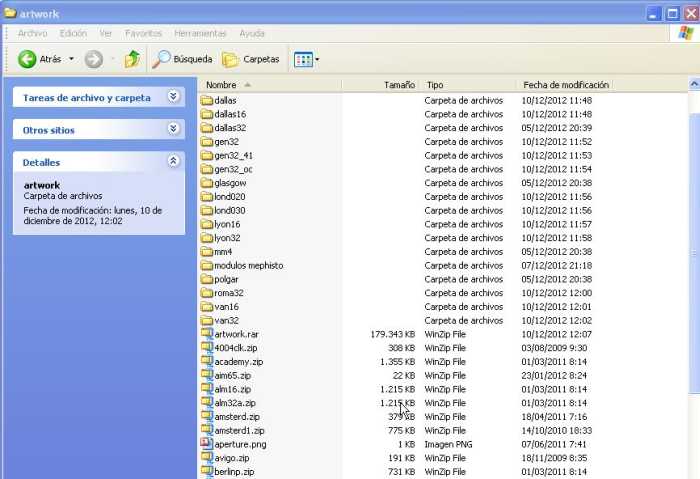Expand Tareas de archivo y carpeta panel
This screenshot has height=479, width=700.
[x=174, y=96]
